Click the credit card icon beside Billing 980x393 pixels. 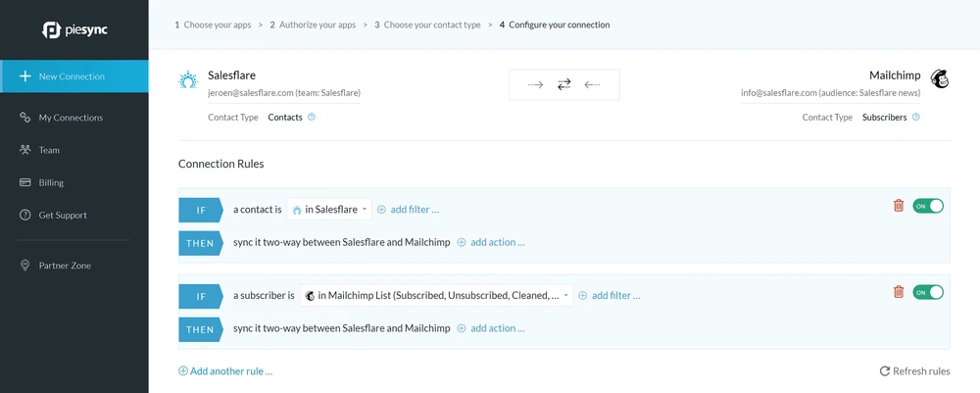[x=25, y=182]
